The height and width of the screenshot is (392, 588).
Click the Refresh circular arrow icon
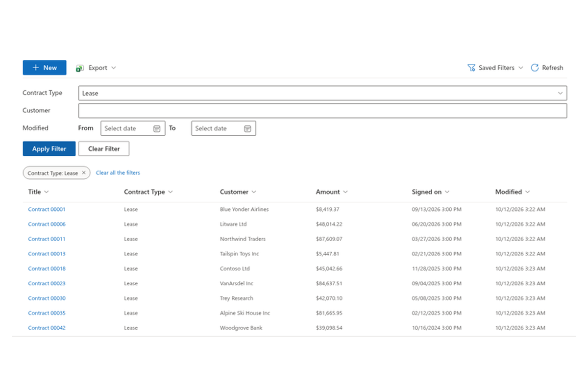(x=535, y=68)
